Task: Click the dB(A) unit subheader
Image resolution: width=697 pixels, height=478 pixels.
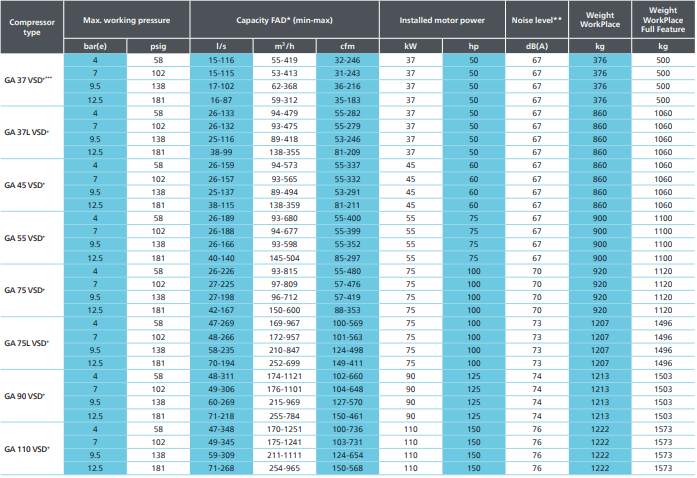Action: pos(537,46)
